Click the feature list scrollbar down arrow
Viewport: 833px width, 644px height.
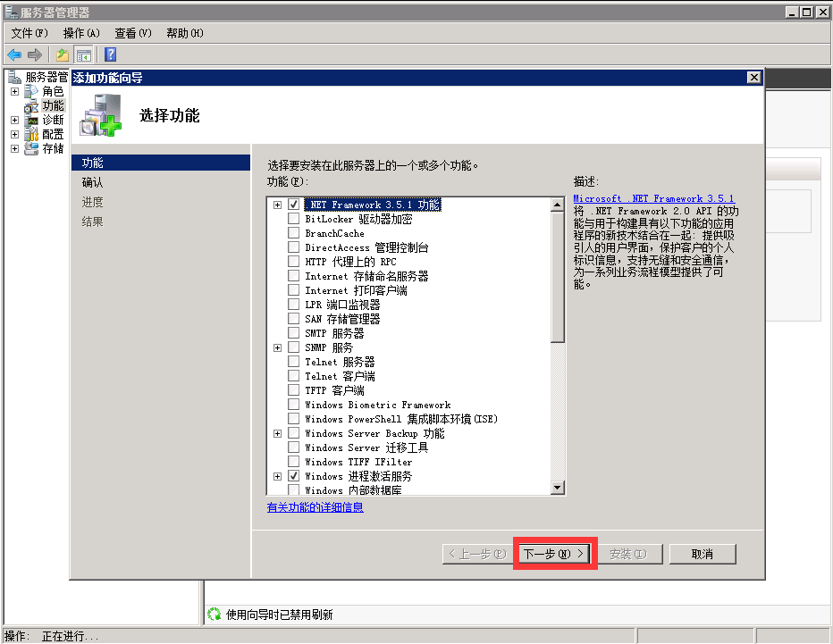[x=558, y=488]
